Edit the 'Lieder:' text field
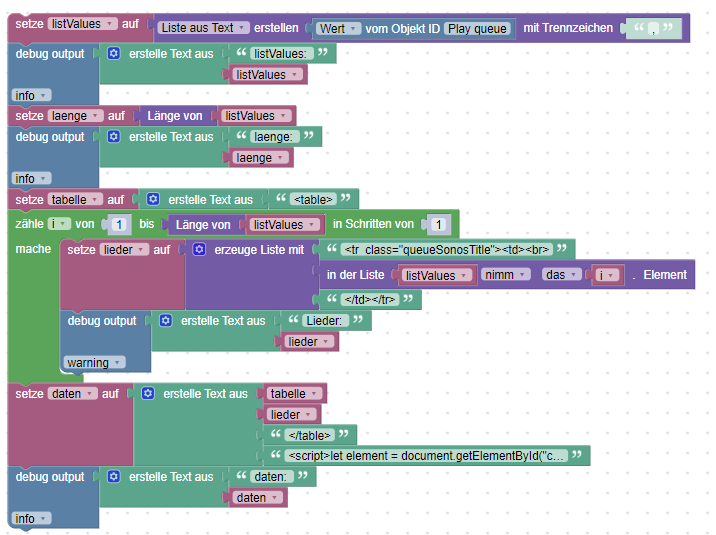Viewport: 716px width, 535px height. coord(324,321)
